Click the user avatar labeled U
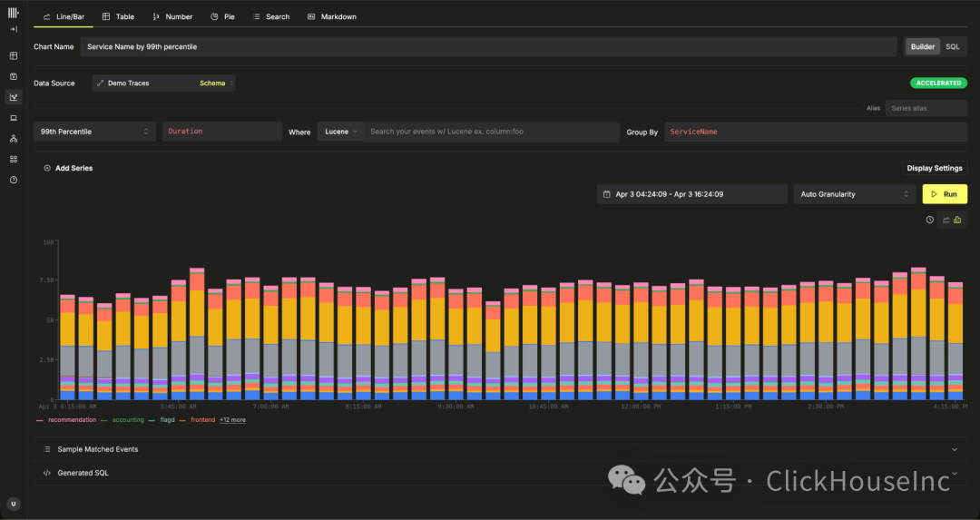Image resolution: width=980 pixels, height=520 pixels. 13,504
